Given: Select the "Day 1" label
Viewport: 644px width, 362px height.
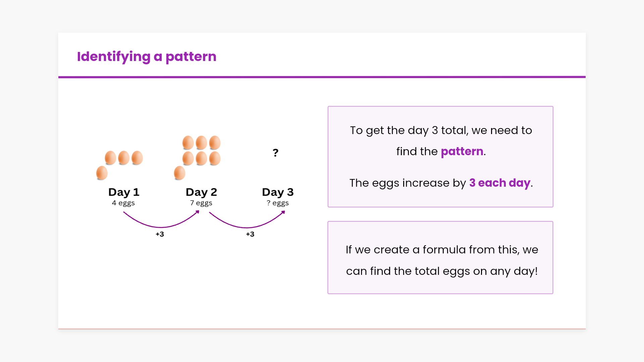Looking at the screenshot, I should click(x=124, y=192).
